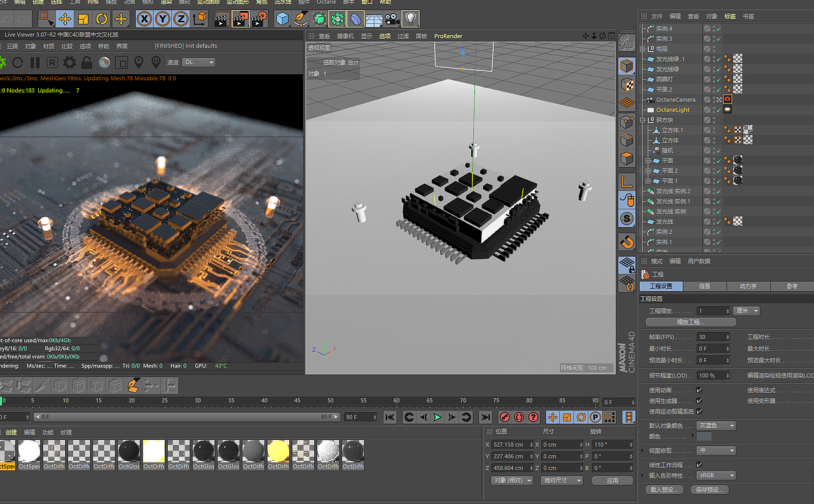Select the Points mode icon

627,121
